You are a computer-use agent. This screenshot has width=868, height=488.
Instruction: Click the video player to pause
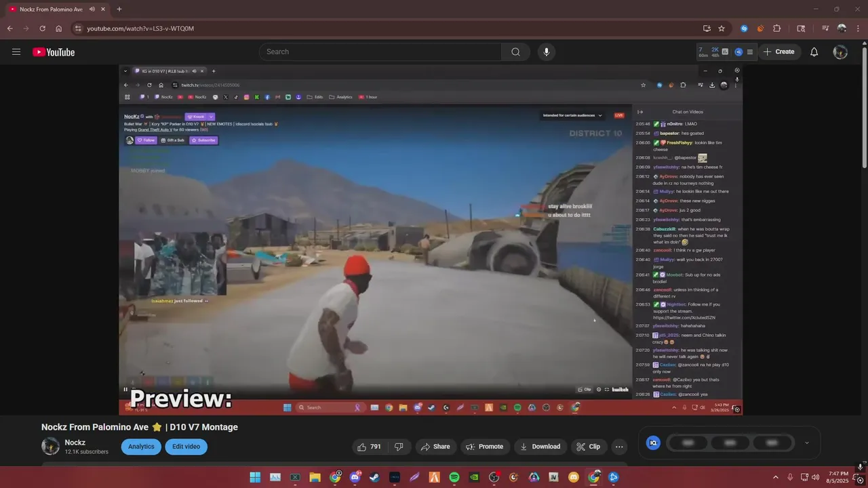coord(431,239)
